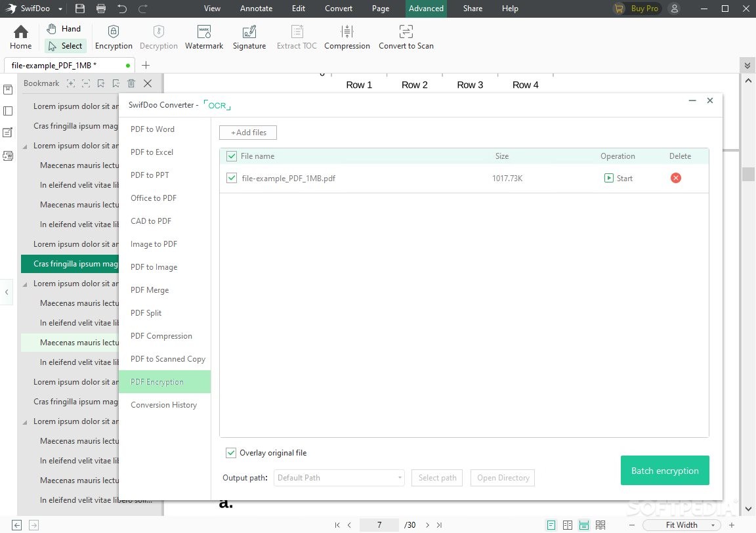Open the Signature tool
The image size is (756, 533).
click(249, 37)
